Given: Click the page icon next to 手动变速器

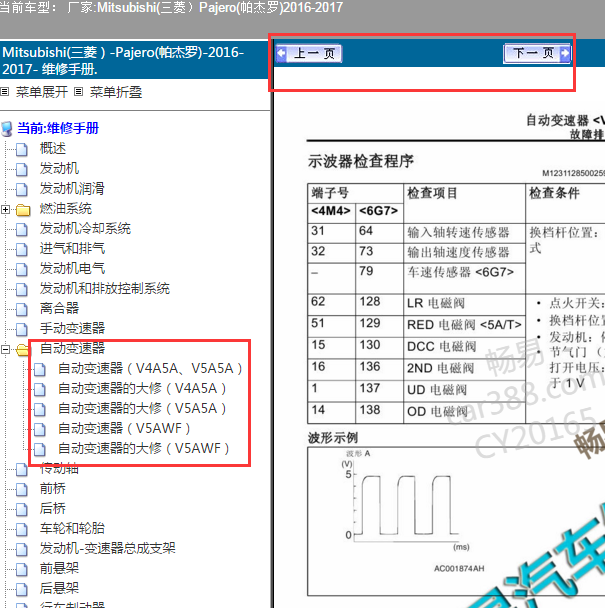Looking at the screenshot, I should pos(22,330).
